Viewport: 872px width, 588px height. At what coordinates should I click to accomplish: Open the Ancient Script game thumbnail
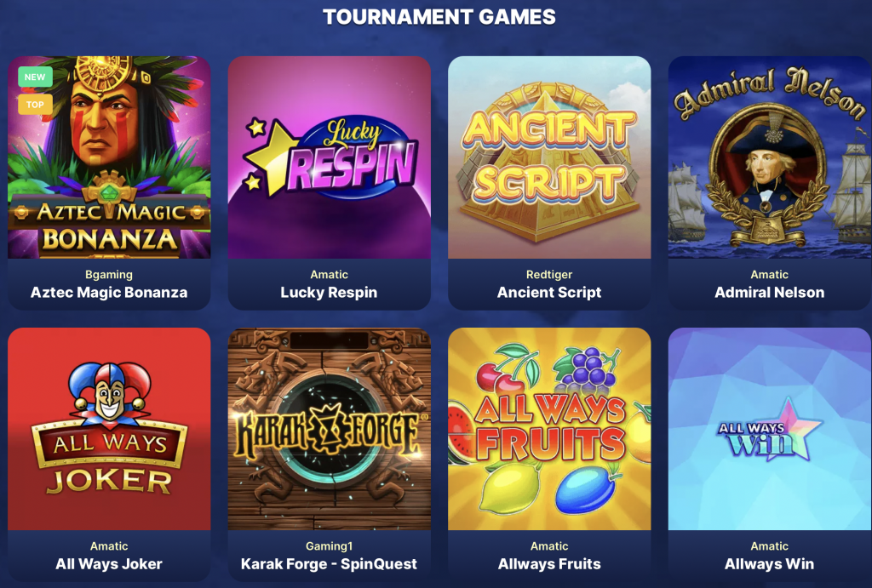pos(549,157)
